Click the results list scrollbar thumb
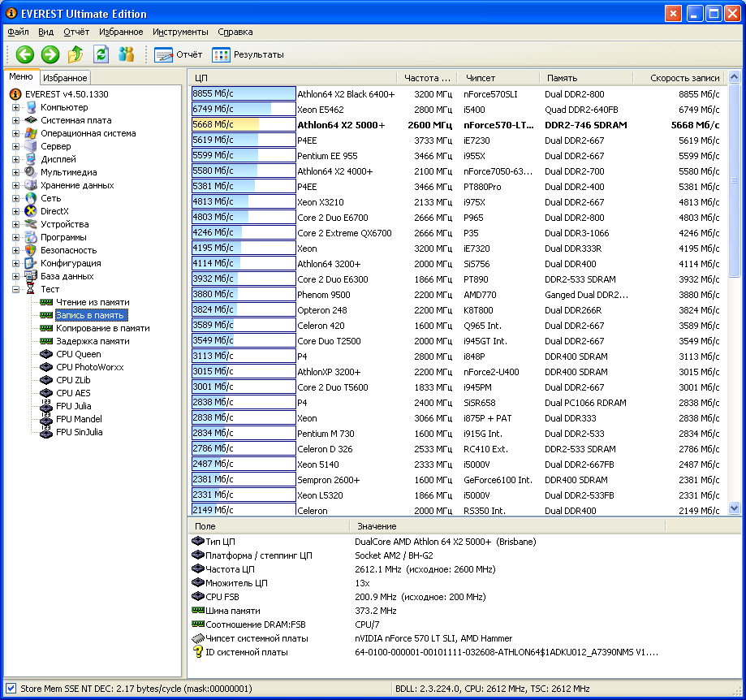 point(734,180)
